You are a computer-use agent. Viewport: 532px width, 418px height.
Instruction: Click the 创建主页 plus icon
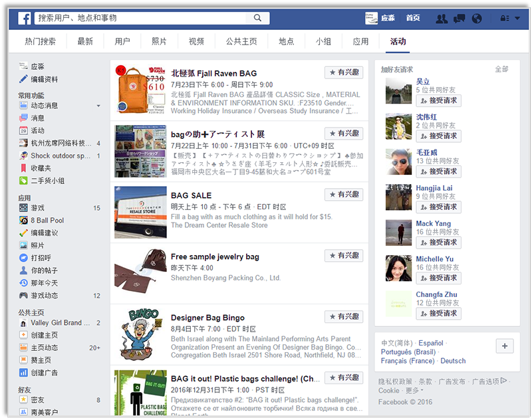(23, 336)
